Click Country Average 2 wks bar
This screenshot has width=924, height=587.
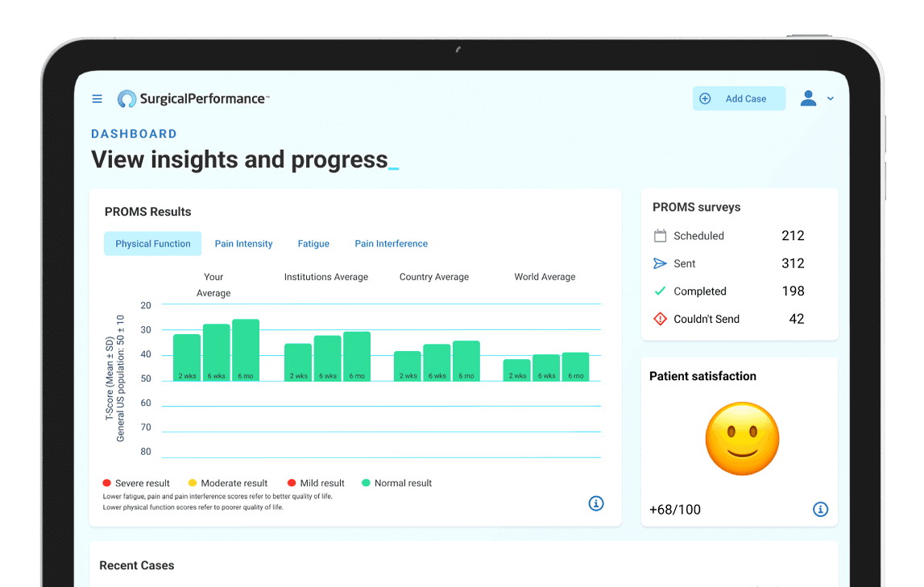coord(407,366)
